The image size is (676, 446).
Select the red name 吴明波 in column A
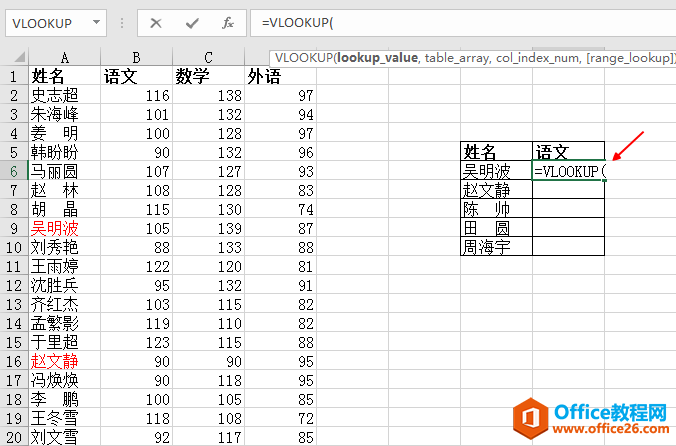(x=65, y=228)
